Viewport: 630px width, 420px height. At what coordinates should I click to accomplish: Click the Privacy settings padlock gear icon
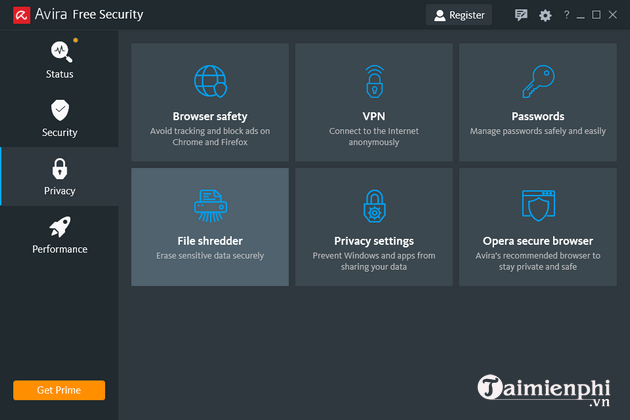[x=374, y=206]
